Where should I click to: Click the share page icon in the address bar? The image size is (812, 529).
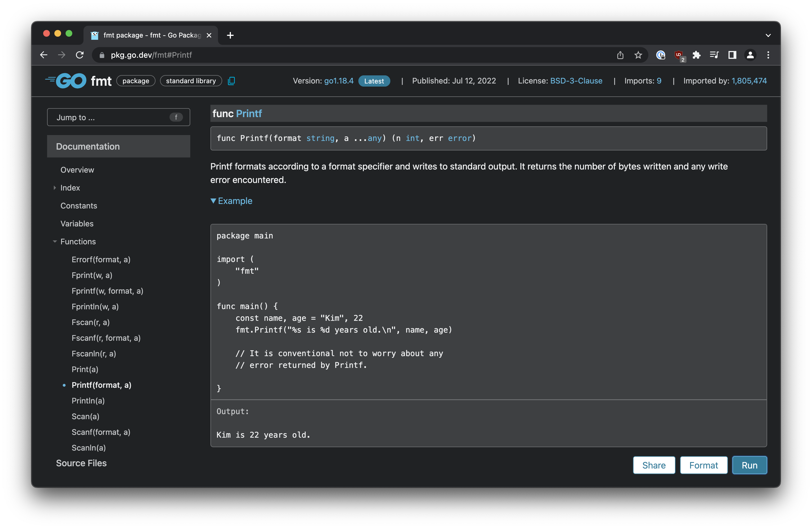(620, 55)
